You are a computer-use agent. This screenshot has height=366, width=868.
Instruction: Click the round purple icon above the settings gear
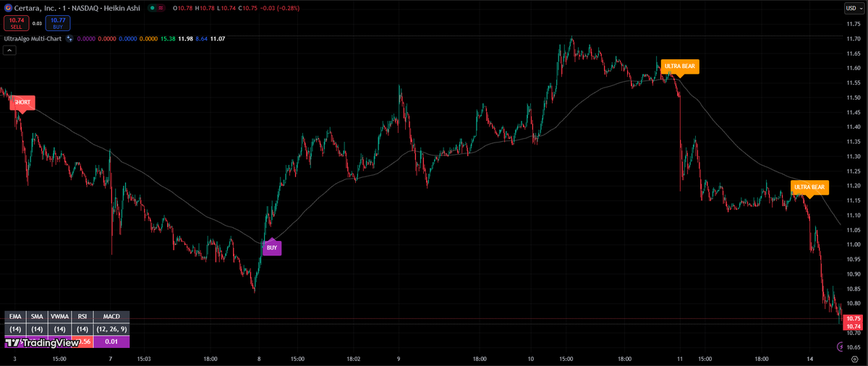pos(838,347)
